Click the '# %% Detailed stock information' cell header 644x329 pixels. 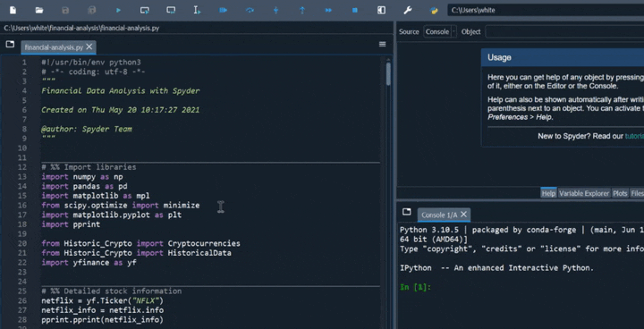[x=111, y=291]
